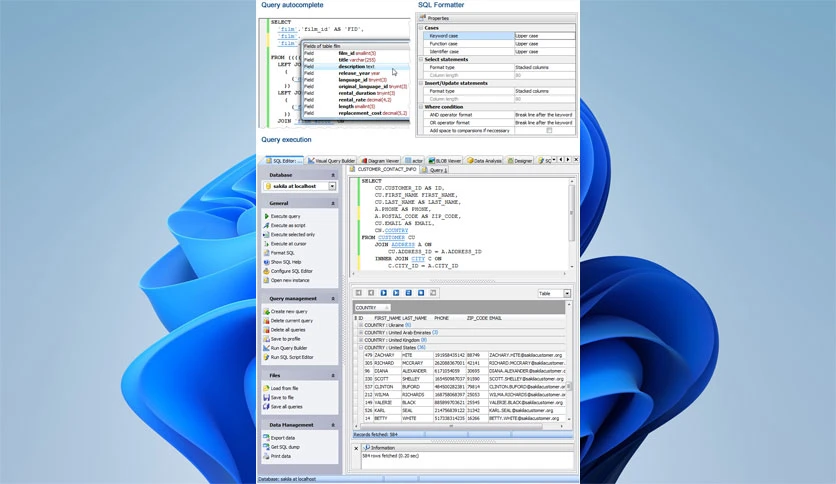Select the ZACHARY row in results
836x484 pixels.
(464, 355)
